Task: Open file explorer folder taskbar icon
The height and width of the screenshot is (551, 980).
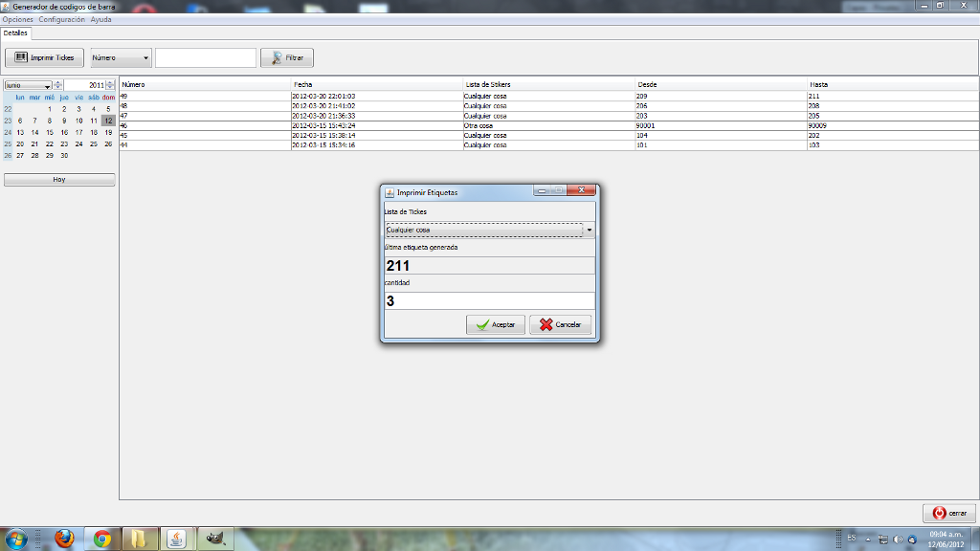Action: coord(139,539)
